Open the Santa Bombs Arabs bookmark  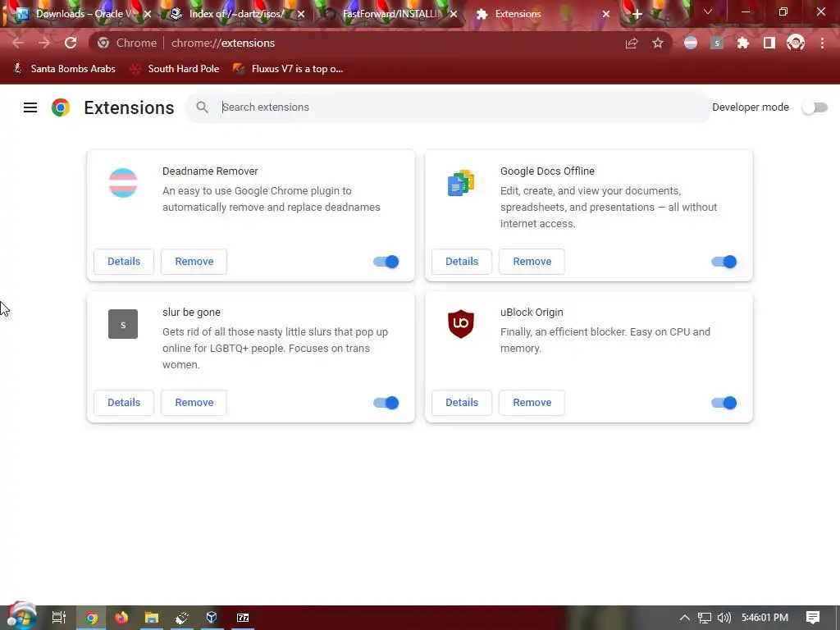click(64, 69)
